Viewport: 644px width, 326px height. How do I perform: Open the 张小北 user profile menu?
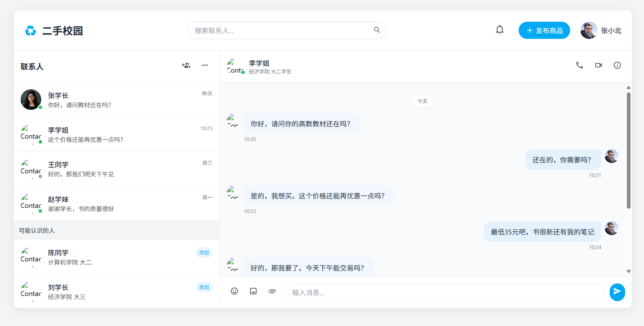click(x=601, y=30)
